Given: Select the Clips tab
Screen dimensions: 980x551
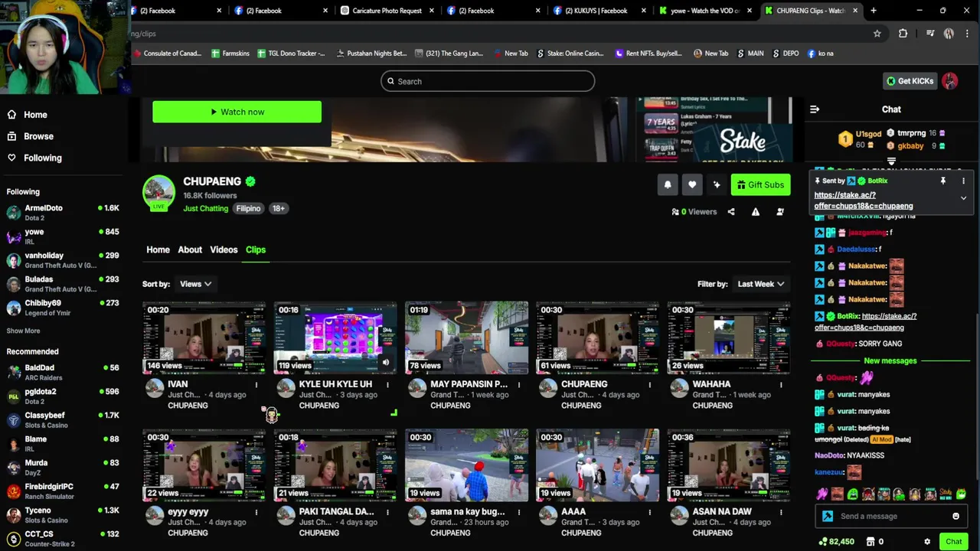Looking at the screenshot, I should click(256, 249).
